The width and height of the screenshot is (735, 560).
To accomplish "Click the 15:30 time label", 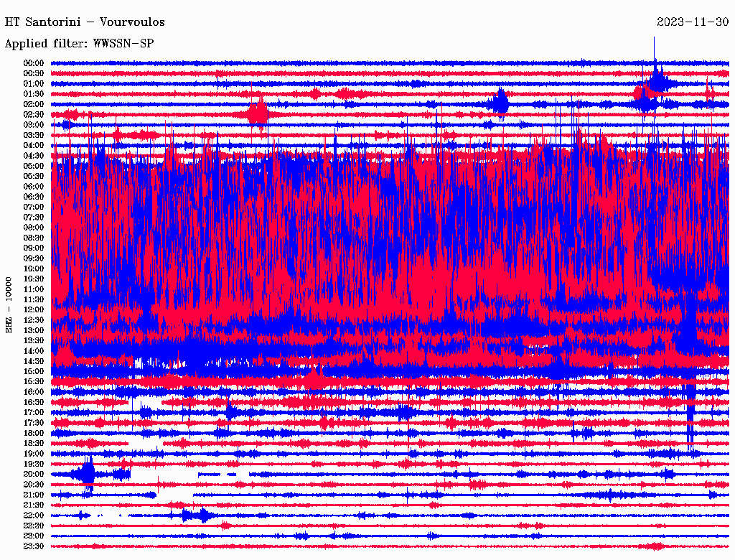I will 34,382.
